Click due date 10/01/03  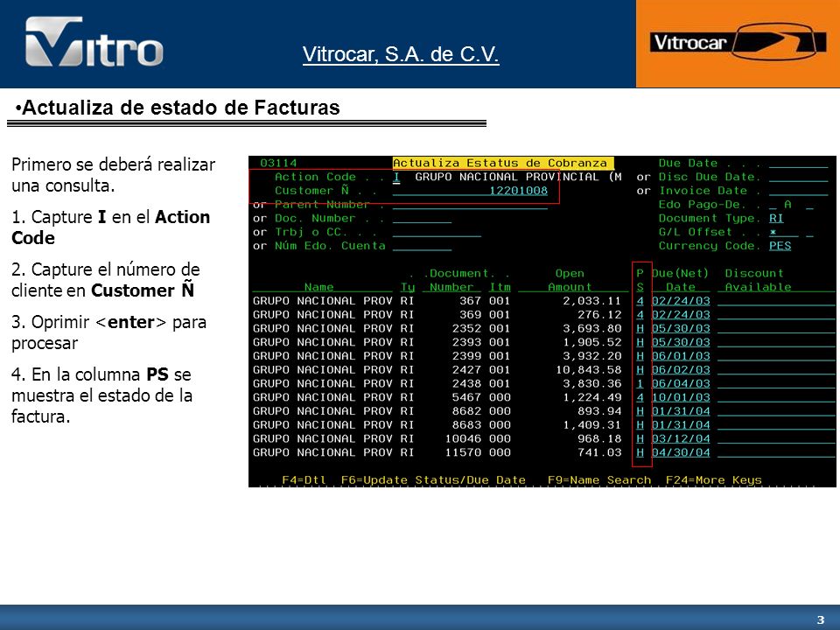tap(681, 397)
